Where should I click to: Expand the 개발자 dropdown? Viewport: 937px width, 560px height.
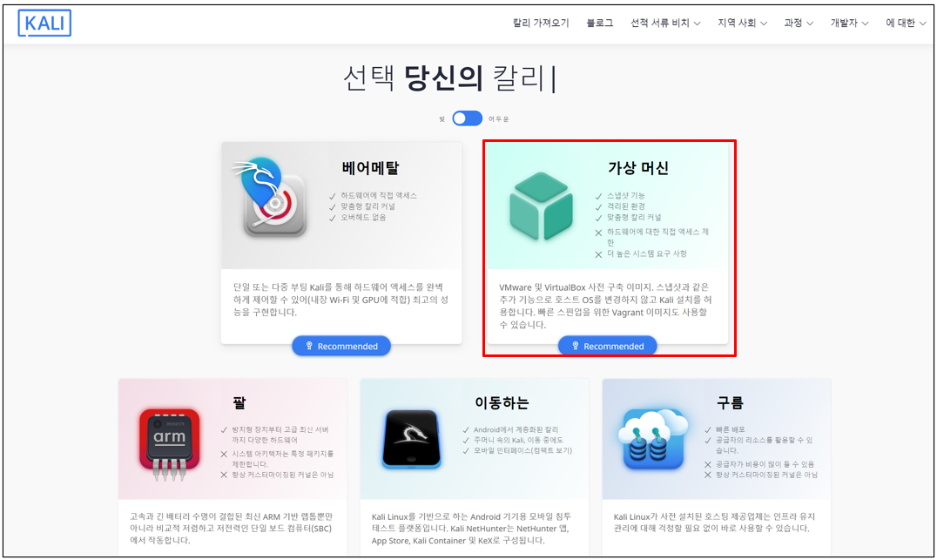coord(849,23)
